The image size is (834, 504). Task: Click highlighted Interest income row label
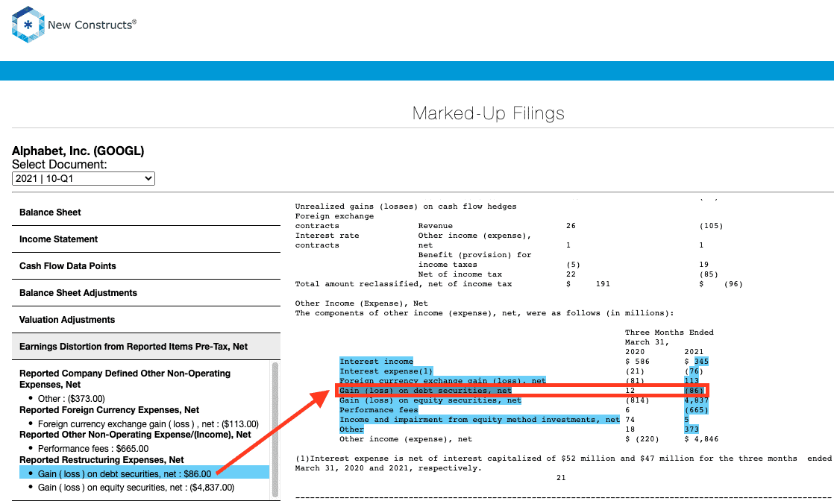pos(376,362)
